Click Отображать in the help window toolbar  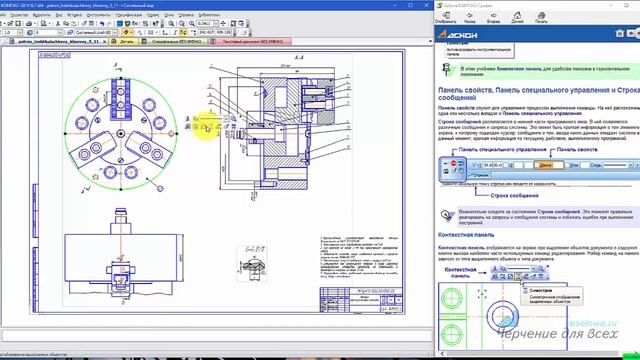pos(445,17)
